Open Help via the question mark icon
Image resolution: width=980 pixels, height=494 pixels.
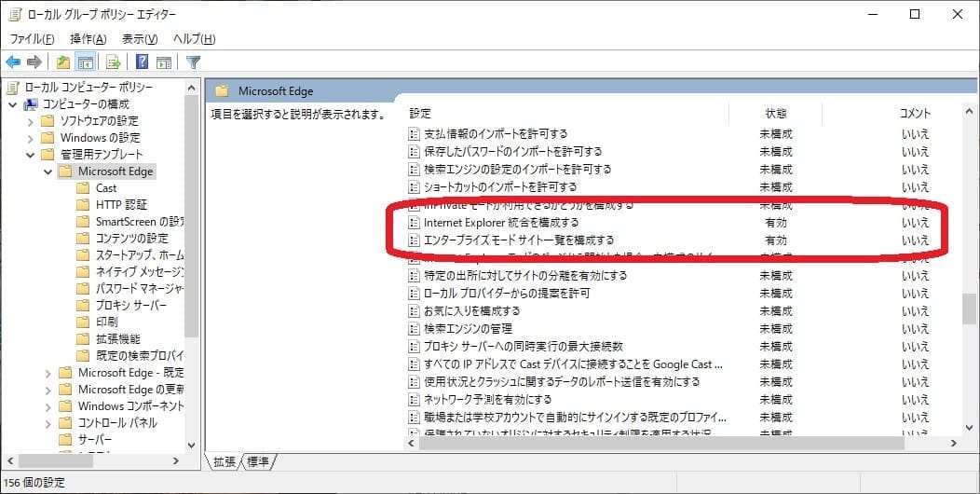click(x=143, y=62)
